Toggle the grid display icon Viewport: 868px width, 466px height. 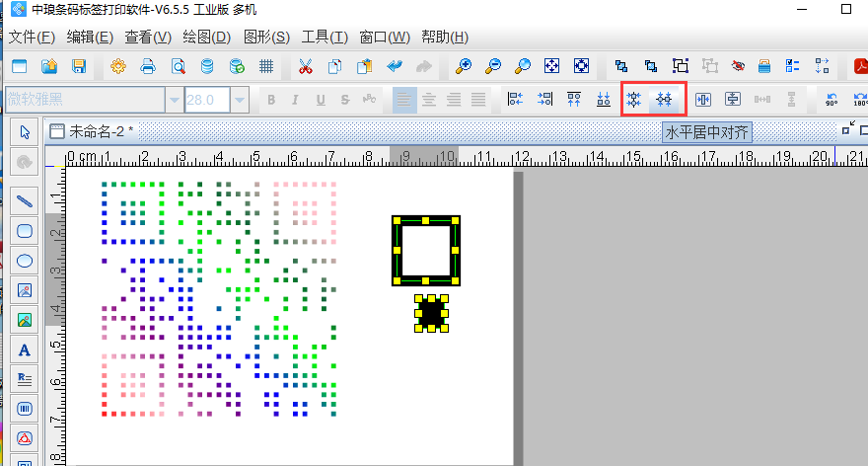coord(265,66)
